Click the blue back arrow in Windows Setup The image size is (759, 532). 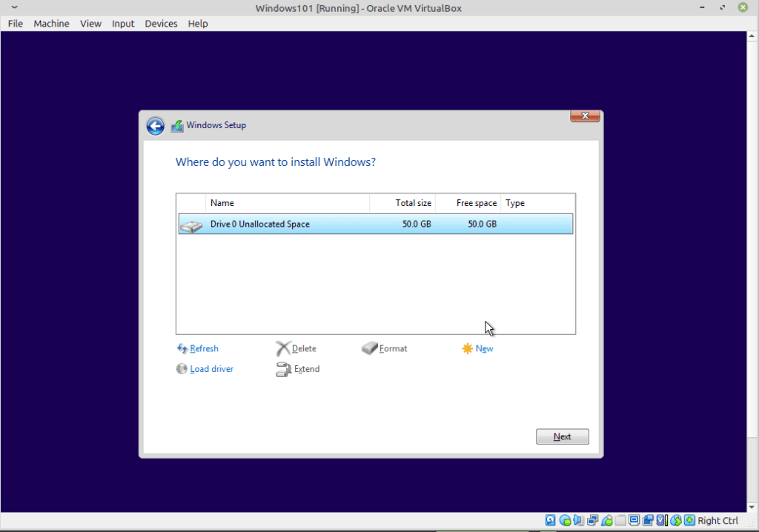click(156, 127)
